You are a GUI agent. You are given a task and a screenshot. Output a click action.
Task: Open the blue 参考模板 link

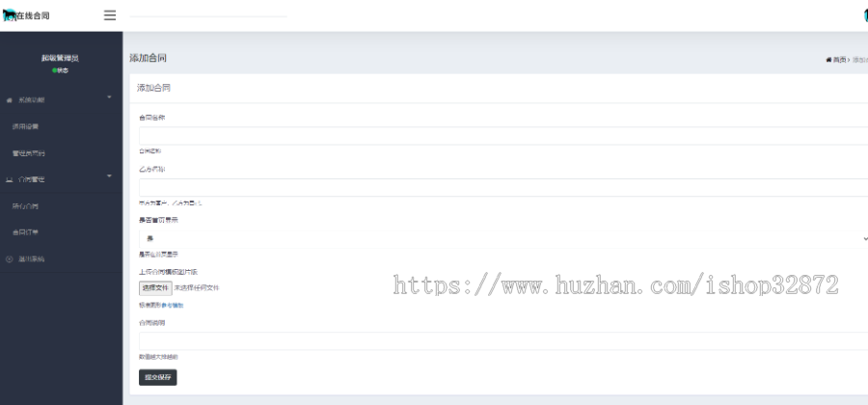click(173, 306)
